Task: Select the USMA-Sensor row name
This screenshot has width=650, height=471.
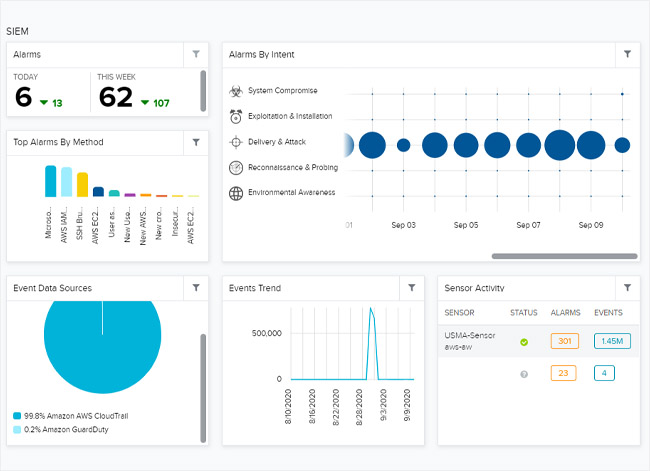Action: 471,336
